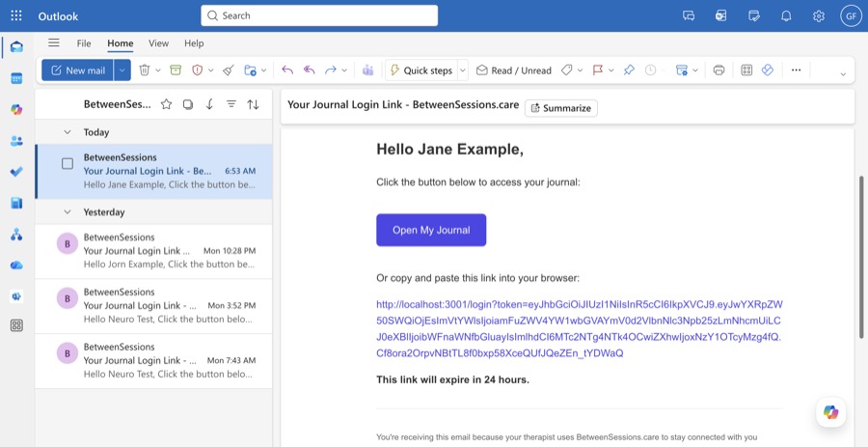This screenshot has width=868, height=447.
Task: Open the New mail dropdown arrow
Action: click(122, 70)
